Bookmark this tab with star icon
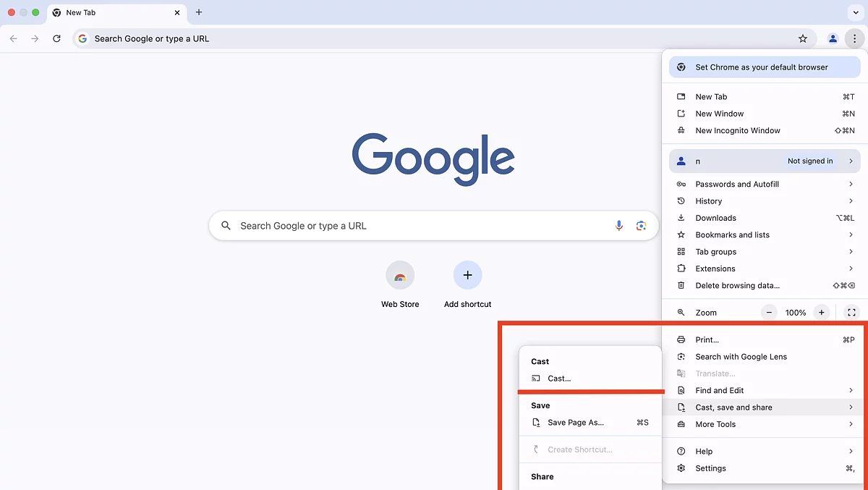Viewport: 868px width, 490px height. pyautogui.click(x=802, y=38)
